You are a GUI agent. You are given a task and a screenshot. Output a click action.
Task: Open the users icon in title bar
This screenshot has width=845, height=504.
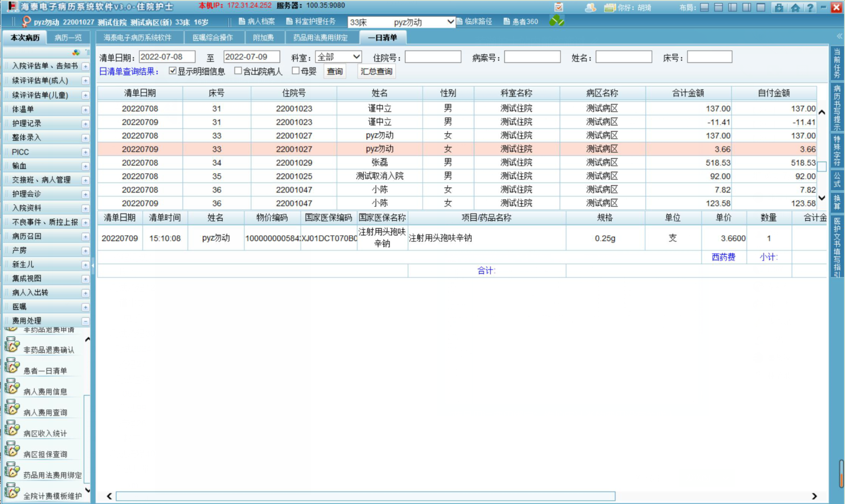pos(590,8)
